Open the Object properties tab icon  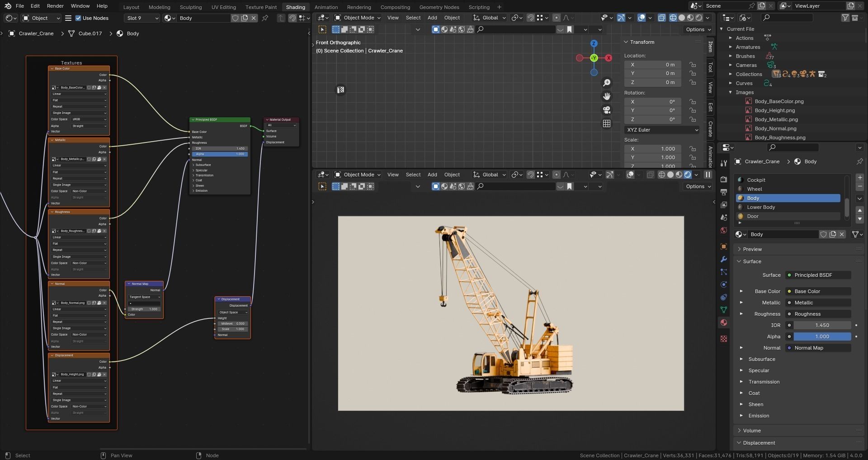pos(724,247)
